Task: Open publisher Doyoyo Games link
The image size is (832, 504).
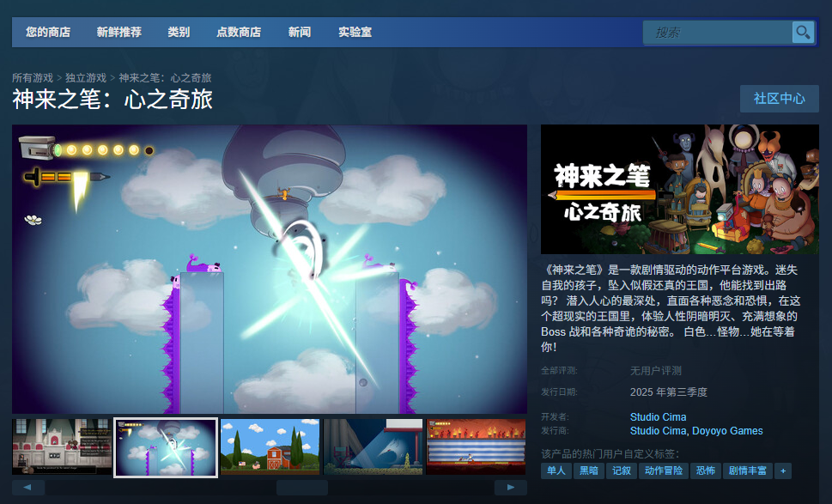Action: point(728,431)
